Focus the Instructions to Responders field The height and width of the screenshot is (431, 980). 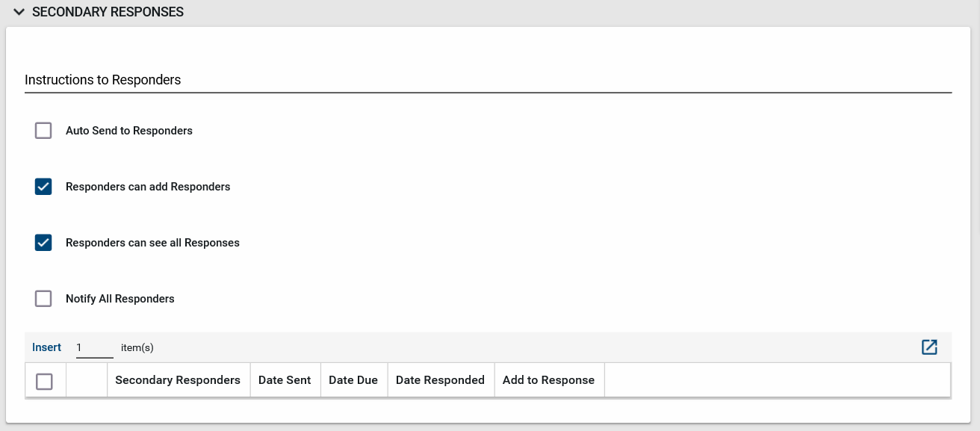(x=299, y=80)
